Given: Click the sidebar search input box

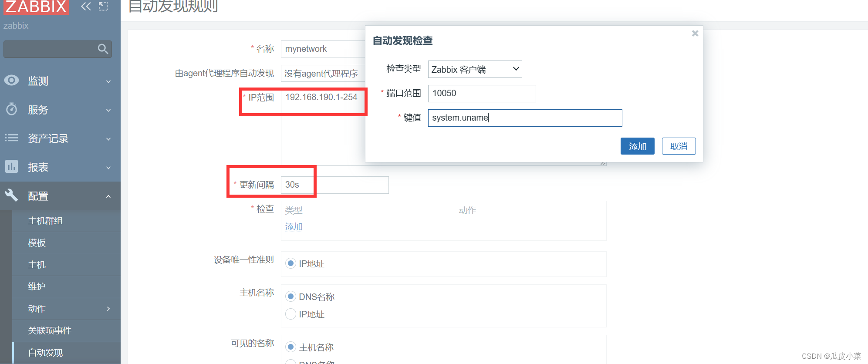Looking at the screenshot, I should coord(57,49).
